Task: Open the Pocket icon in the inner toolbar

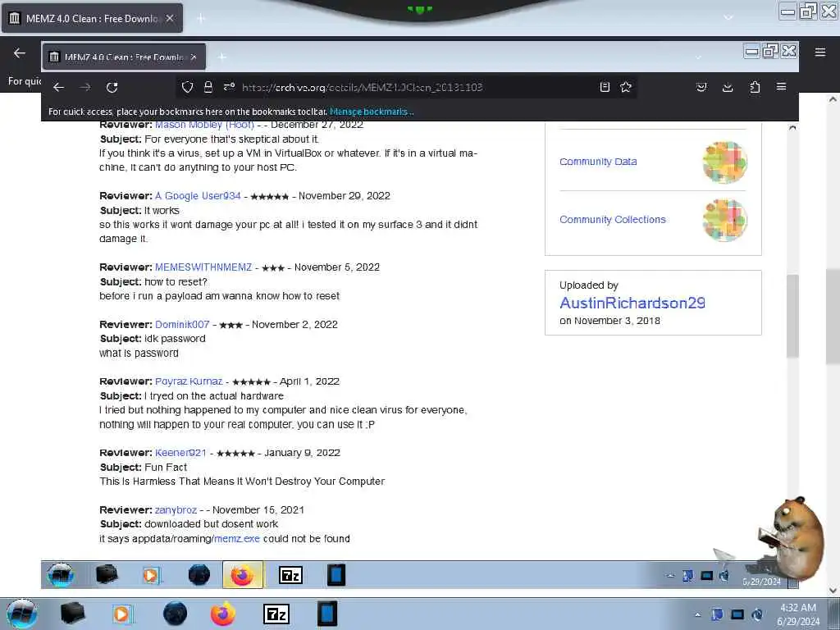Action: point(701,87)
